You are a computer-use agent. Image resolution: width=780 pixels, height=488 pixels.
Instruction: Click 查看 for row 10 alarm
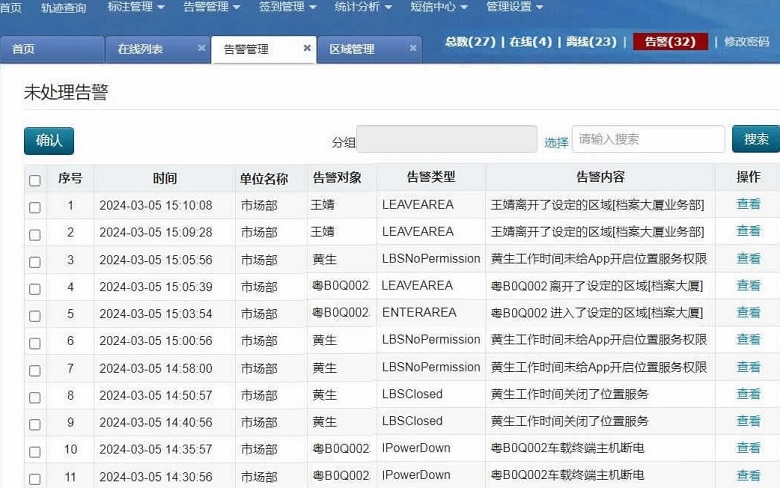click(748, 448)
